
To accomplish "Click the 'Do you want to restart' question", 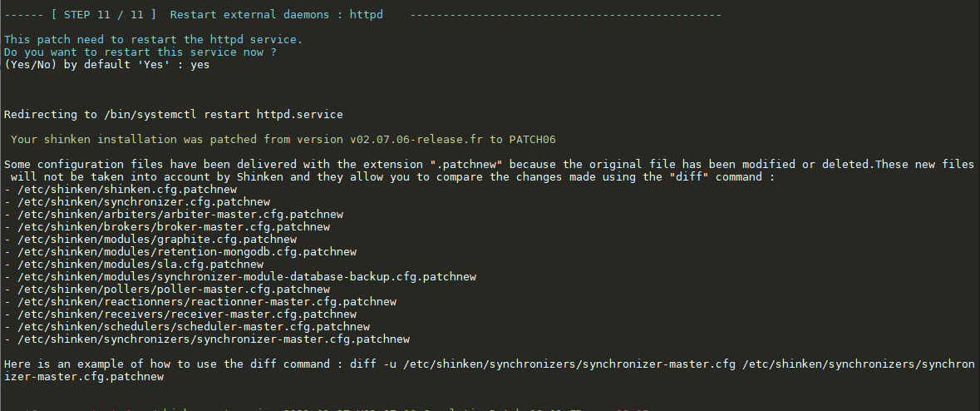I will coord(140,52).
